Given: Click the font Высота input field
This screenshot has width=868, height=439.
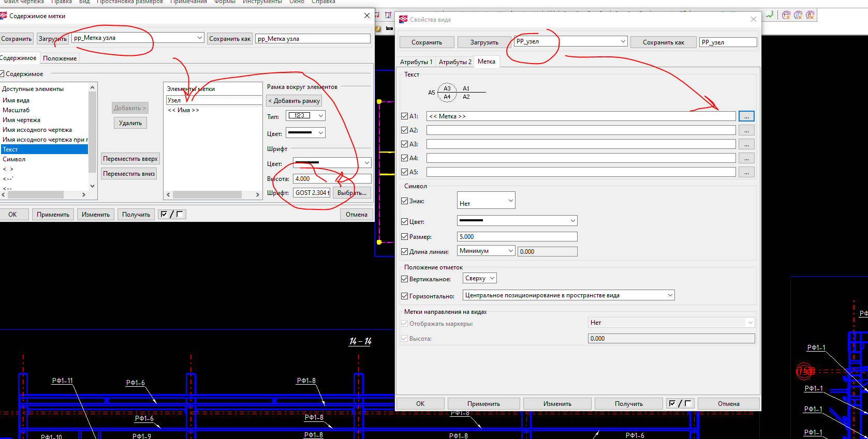Looking at the screenshot, I should point(332,179).
